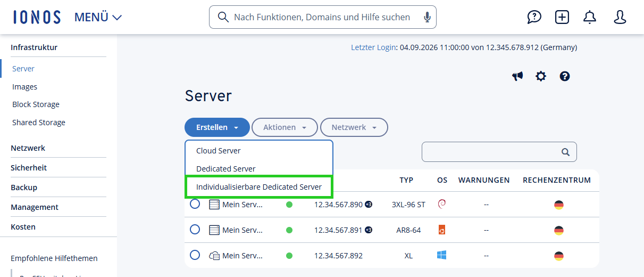Click the plus add-product icon
The width and height of the screenshot is (644, 277).
click(562, 17)
